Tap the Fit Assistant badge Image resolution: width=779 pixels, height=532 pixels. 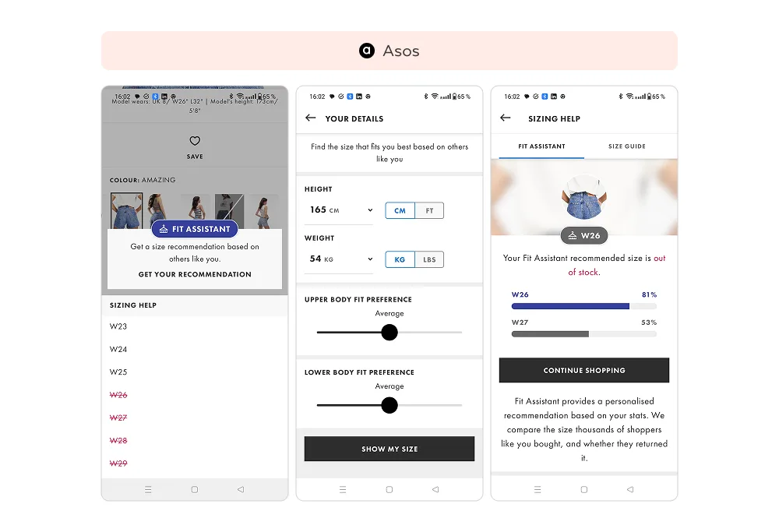pos(195,229)
